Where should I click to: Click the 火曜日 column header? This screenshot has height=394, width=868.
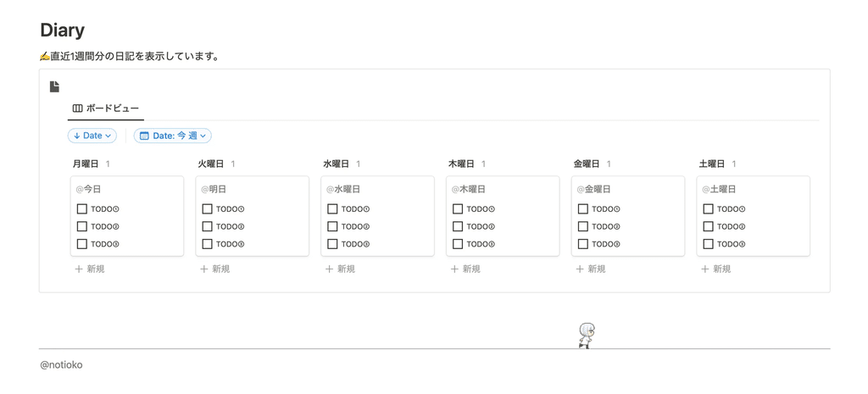pos(211,164)
